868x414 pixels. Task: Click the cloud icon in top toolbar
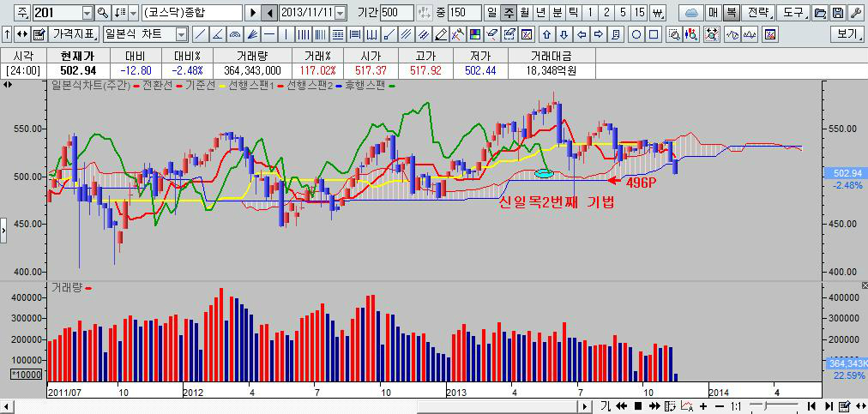point(691,13)
